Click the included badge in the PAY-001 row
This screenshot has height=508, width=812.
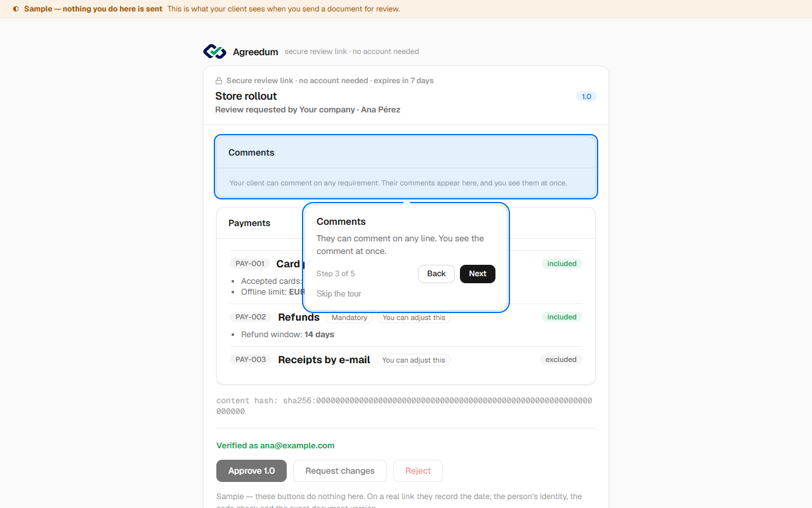pyautogui.click(x=562, y=264)
